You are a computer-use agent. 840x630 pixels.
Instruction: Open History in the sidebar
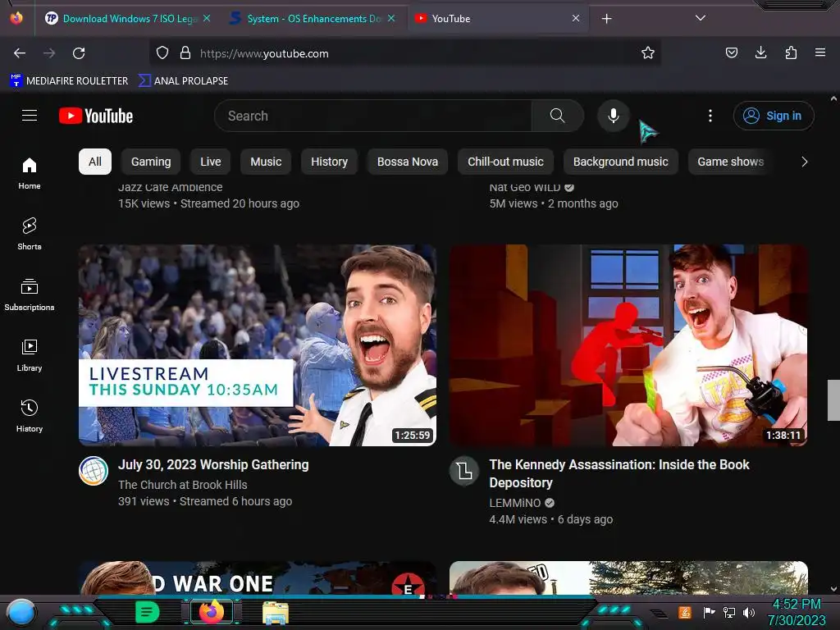point(30,416)
